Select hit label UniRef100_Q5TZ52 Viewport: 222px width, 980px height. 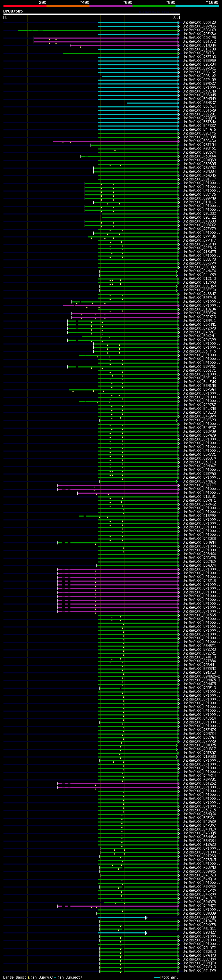pos(199,783)
